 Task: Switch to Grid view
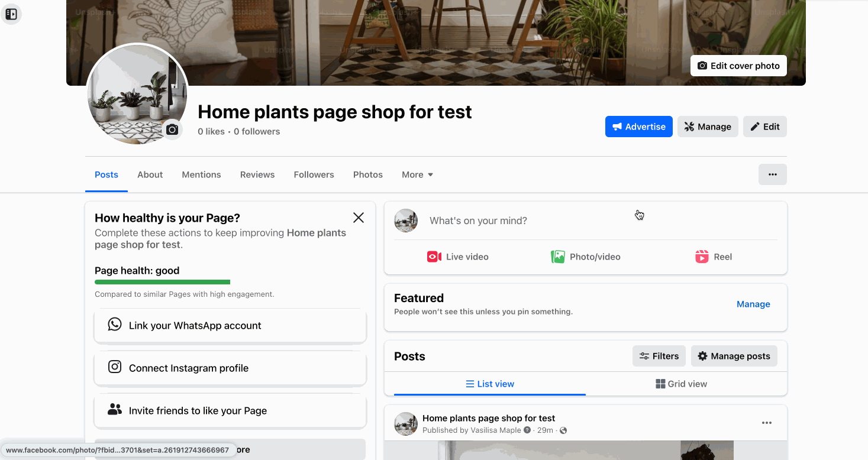pos(681,384)
